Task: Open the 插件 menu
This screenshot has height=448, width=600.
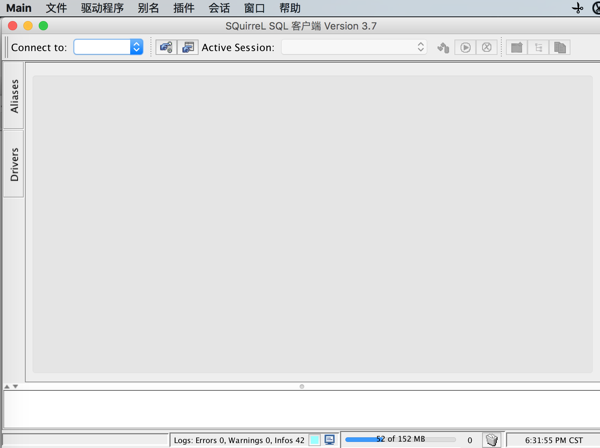Action: point(184,8)
